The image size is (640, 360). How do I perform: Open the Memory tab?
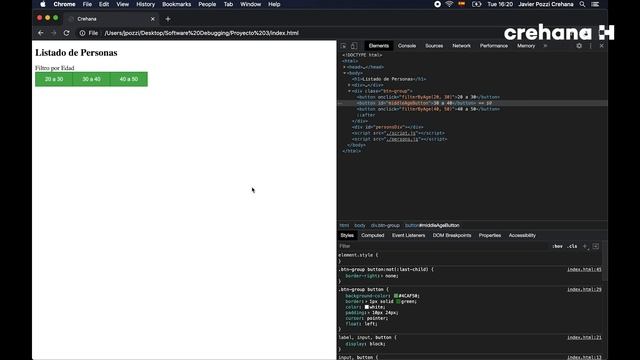[526, 46]
